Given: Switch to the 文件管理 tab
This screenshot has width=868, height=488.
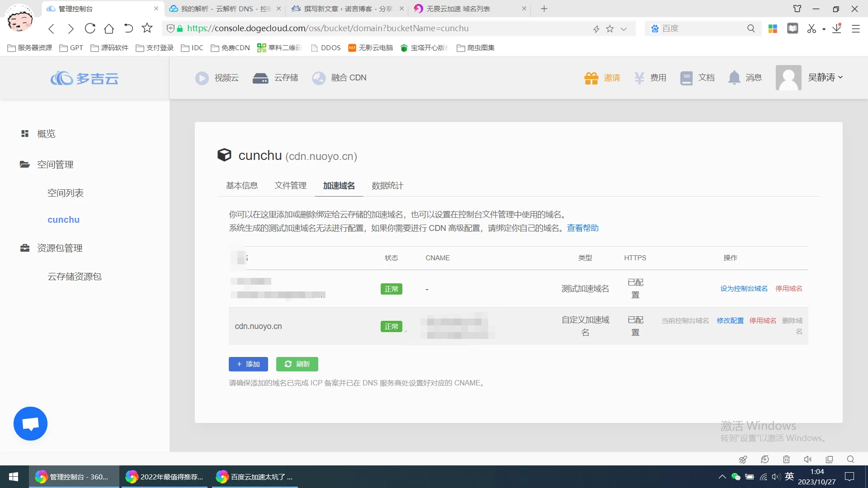Looking at the screenshot, I should [290, 186].
